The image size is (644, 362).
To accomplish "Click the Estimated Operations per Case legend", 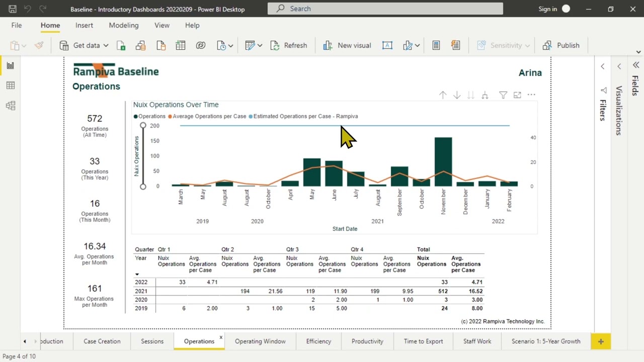I will 303,116.
